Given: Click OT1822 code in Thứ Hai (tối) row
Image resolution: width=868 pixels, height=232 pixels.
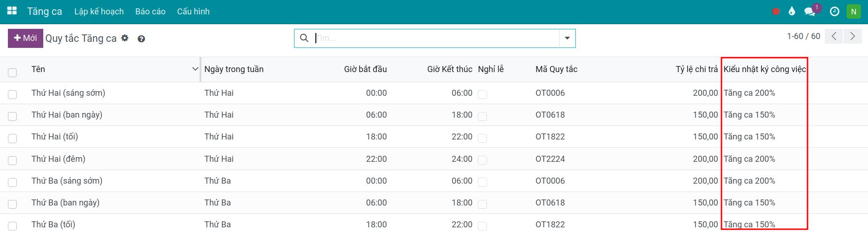Looking at the screenshot, I should pyautogui.click(x=550, y=137).
